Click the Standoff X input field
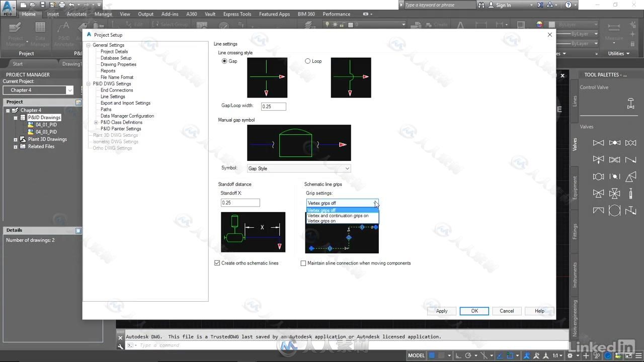Image resolution: width=644 pixels, height=362 pixels. pyautogui.click(x=240, y=203)
